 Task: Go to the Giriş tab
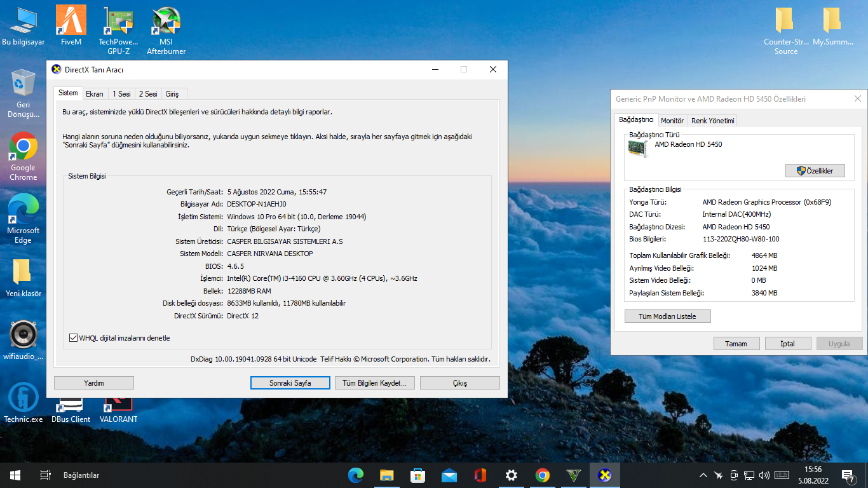pyautogui.click(x=172, y=94)
